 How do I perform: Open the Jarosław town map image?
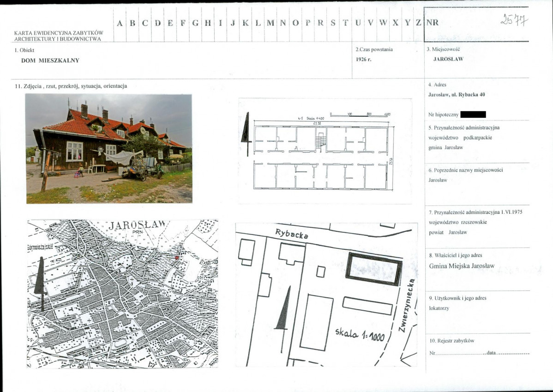(122, 294)
